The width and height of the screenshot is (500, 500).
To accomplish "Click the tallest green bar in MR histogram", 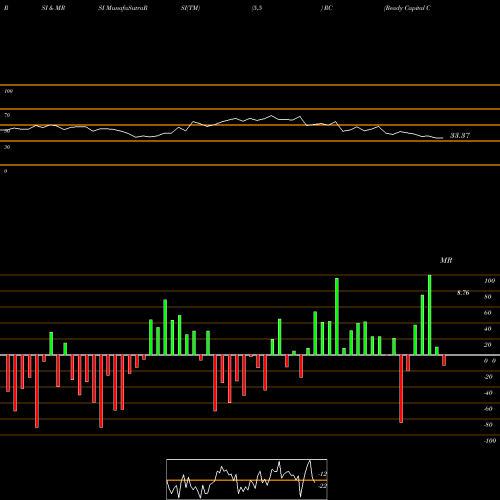I will (430, 315).
